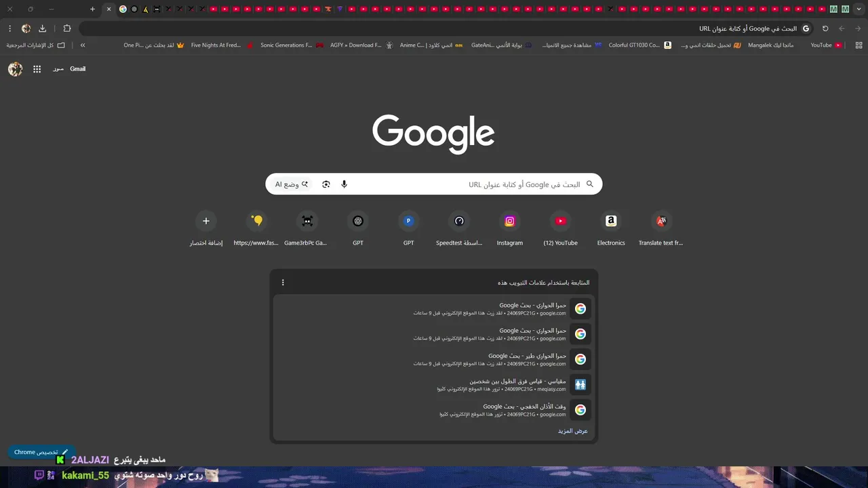Open the Chrome three-dot main menu
Viewport: 868px width, 488px height.
[9, 28]
